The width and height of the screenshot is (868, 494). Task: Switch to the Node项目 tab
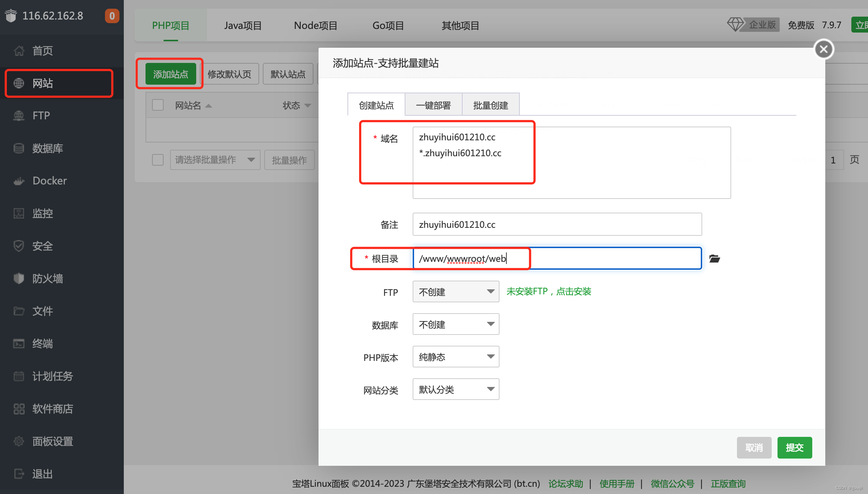pyautogui.click(x=316, y=26)
